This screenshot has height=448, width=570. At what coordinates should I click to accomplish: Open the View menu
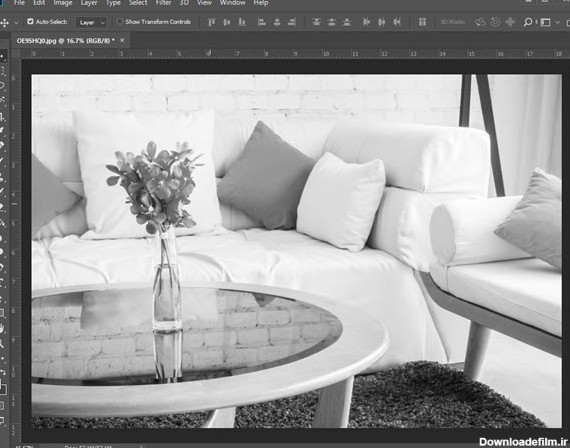point(204,3)
